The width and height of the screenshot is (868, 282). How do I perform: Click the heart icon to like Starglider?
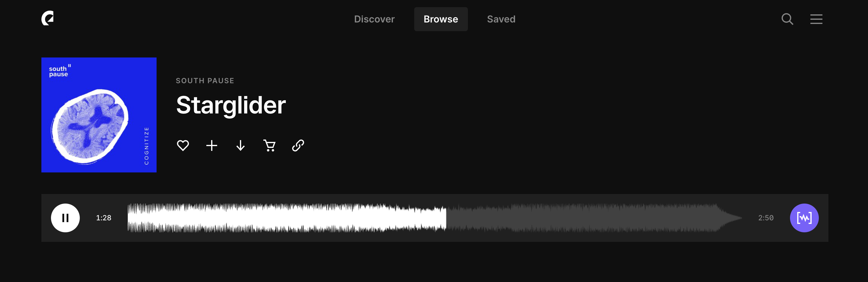[x=183, y=145]
